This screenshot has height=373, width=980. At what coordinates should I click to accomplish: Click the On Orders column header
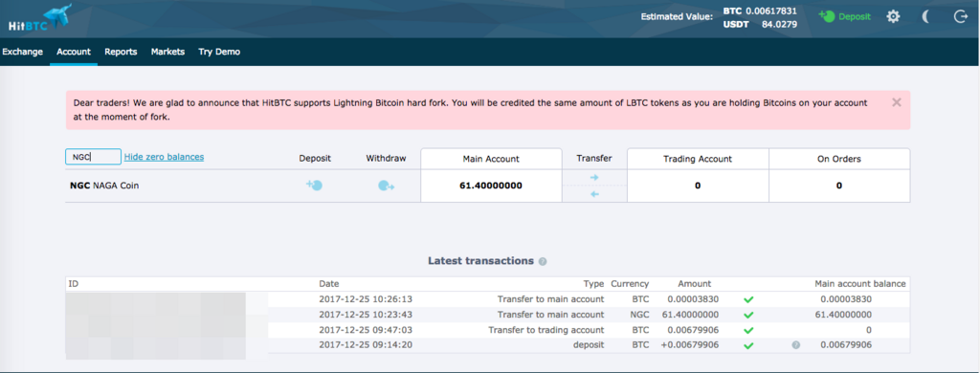click(x=839, y=159)
